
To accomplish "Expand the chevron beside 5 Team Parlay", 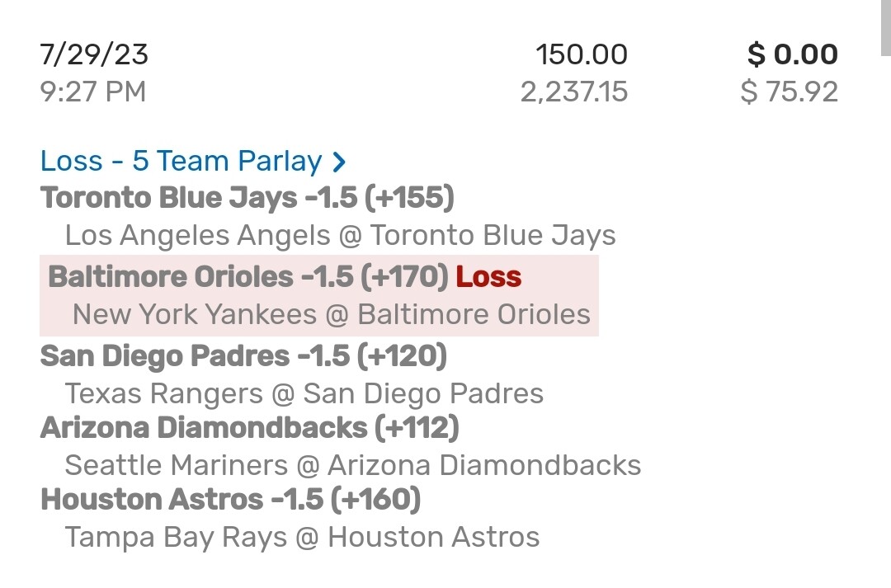I will click(x=338, y=162).
